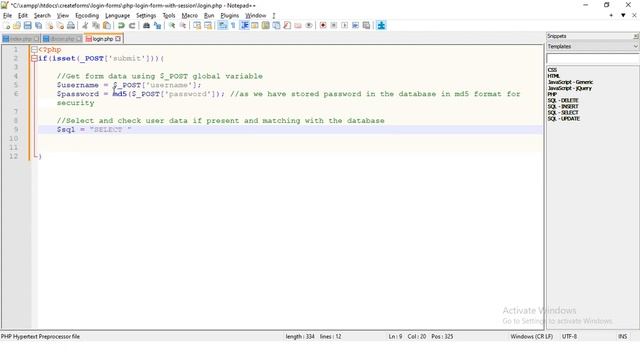
Task: Select CSS in the Snippets list
Action: point(552,70)
